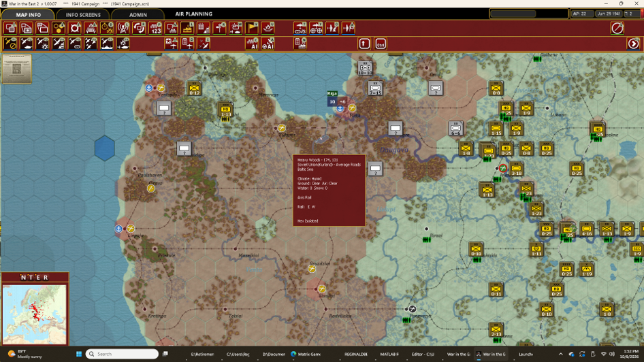Toggle the radio tower map info button
This screenshot has width=644, height=362.
123,29
